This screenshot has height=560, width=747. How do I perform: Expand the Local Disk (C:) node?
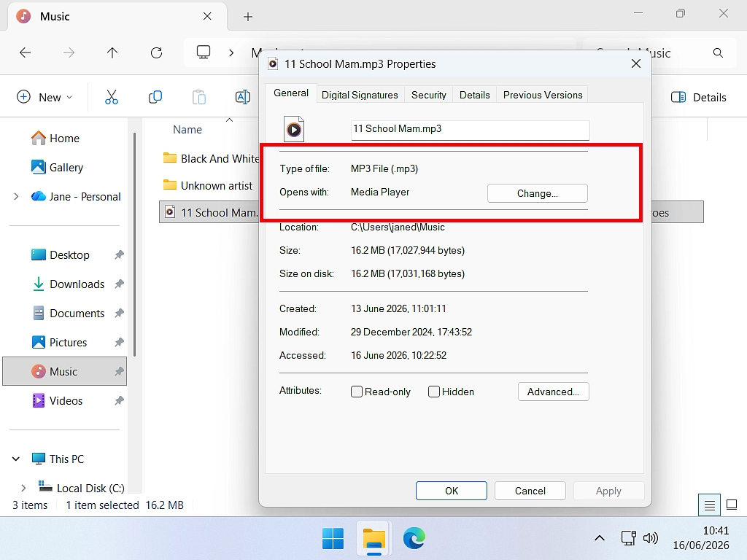click(x=23, y=488)
